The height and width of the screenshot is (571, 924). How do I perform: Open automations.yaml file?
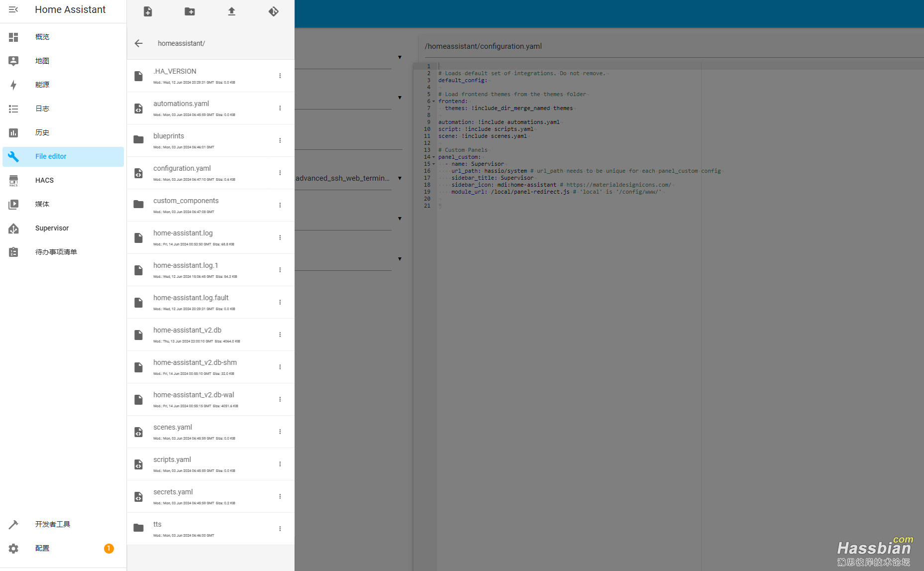pyautogui.click(x=210, y=108)
